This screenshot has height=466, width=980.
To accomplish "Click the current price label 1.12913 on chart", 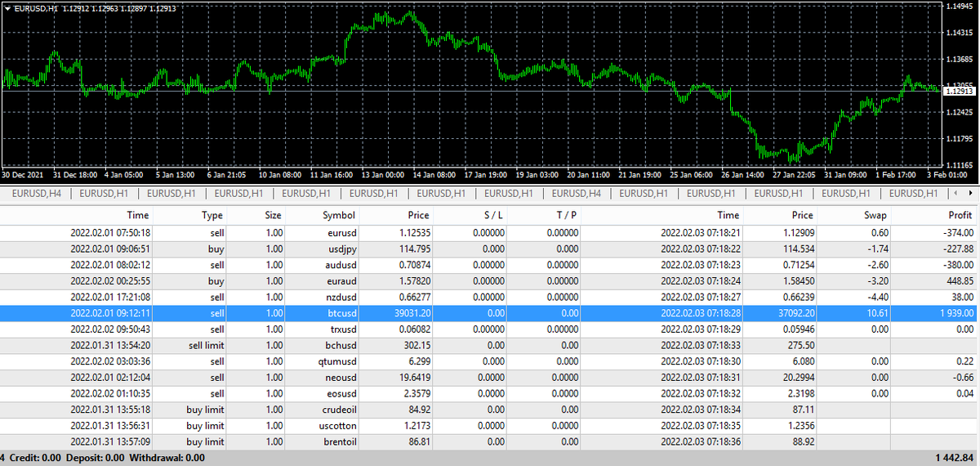I will [960, 92].
